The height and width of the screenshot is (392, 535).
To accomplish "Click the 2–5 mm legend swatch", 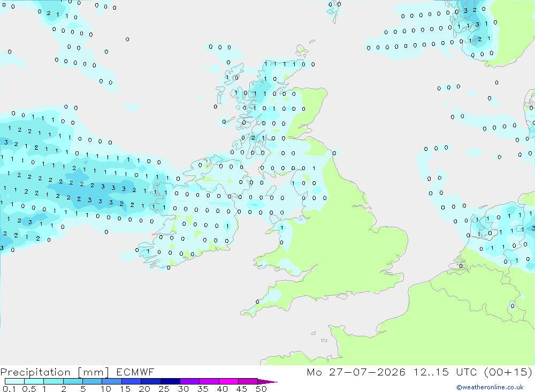I will coord(73,381).
